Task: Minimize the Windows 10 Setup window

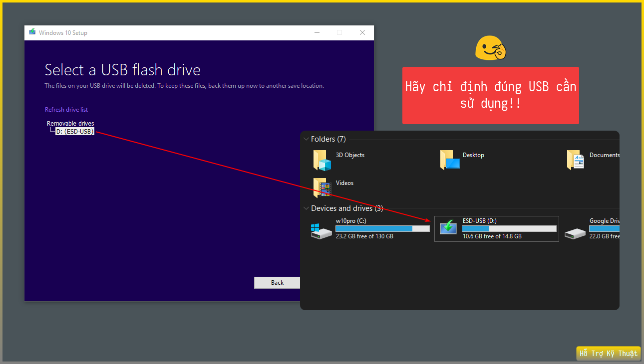Action: point(317,32)
